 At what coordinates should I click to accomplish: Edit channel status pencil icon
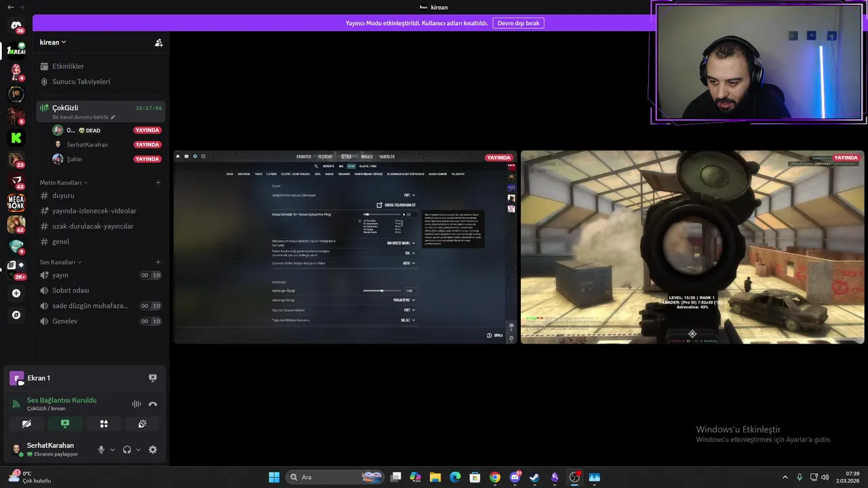[x=113, y=117]
